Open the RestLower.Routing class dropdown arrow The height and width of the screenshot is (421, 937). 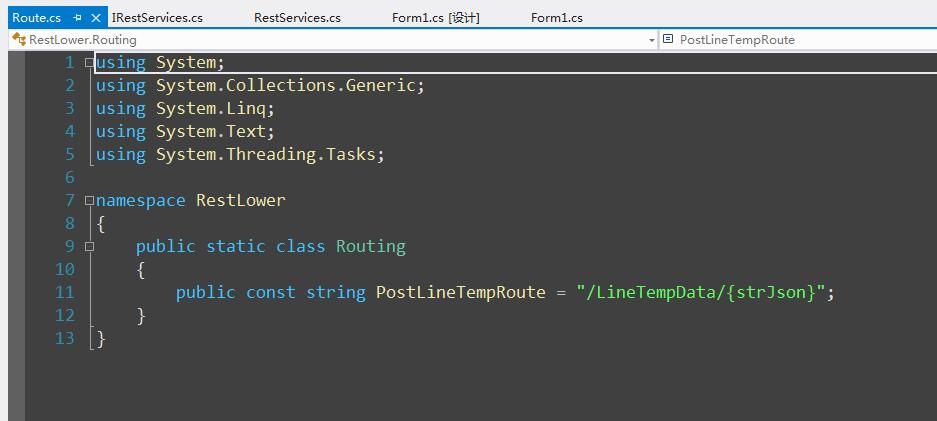click(651, 40)
